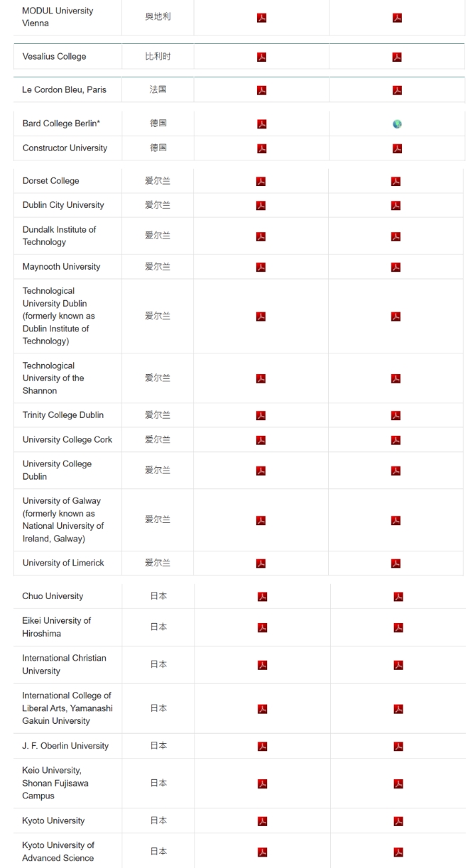
Task: Click the PDF next to Keio University, Shonan Fujisawa Campus
Action: [261, 783]
